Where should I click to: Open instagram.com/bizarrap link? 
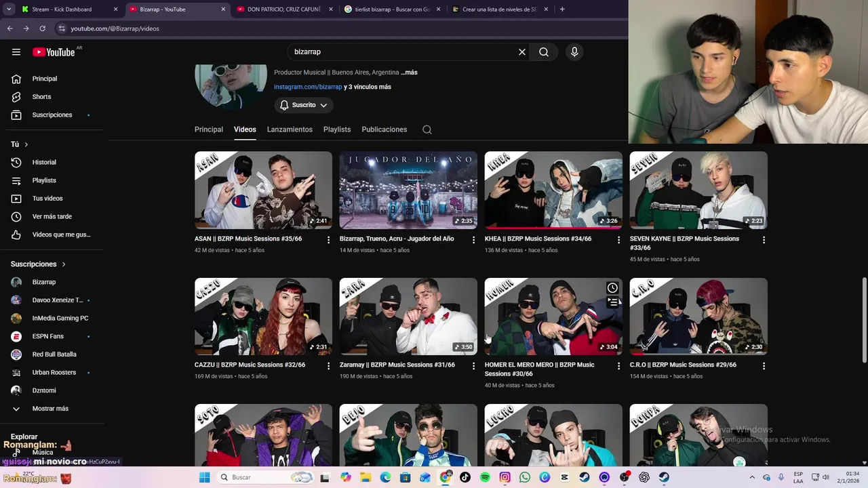308,87
